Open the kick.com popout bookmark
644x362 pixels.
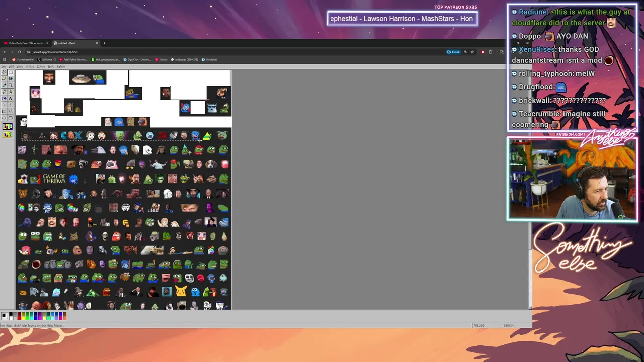[106, 59]
